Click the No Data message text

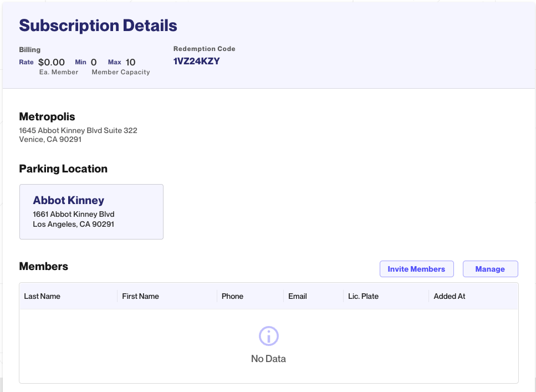tap(268, 359)
